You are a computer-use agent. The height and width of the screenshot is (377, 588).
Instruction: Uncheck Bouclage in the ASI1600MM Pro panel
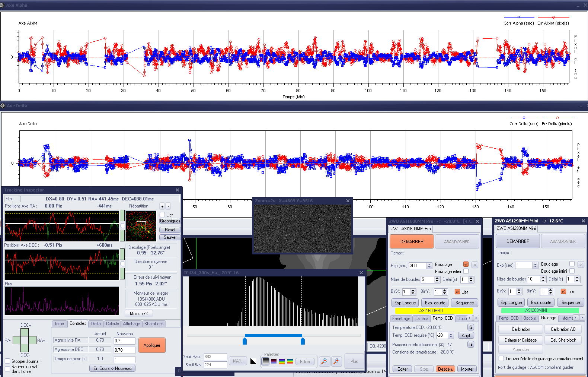(466, 264)
